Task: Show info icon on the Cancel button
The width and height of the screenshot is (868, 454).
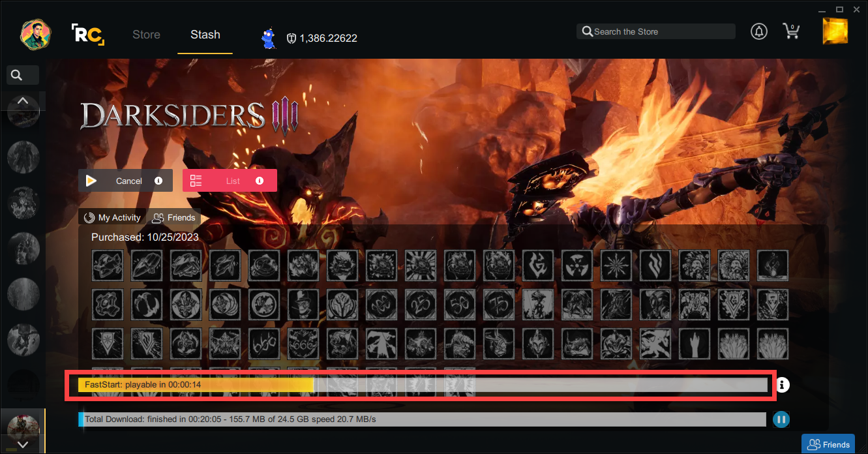Action: click(158, 181)
